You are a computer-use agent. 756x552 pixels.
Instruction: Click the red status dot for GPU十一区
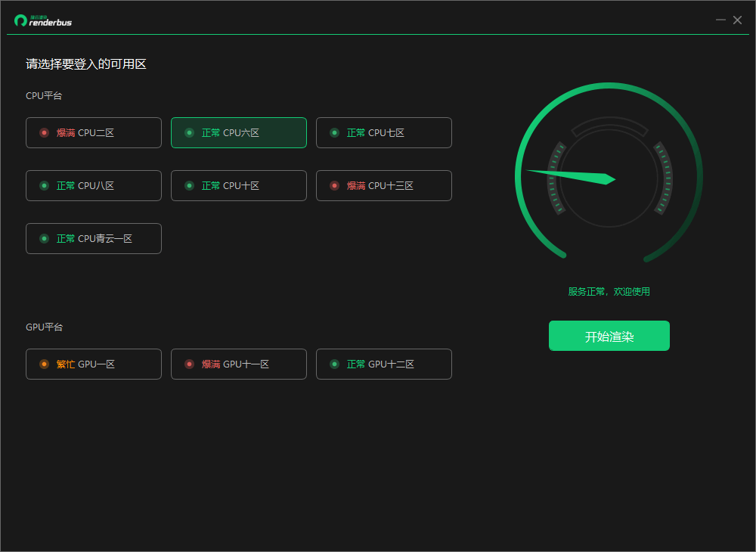click(190, 364)
